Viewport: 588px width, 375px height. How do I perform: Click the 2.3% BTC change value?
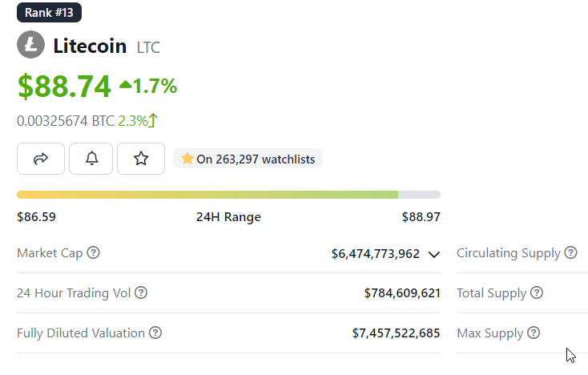[x=133, y=121]
